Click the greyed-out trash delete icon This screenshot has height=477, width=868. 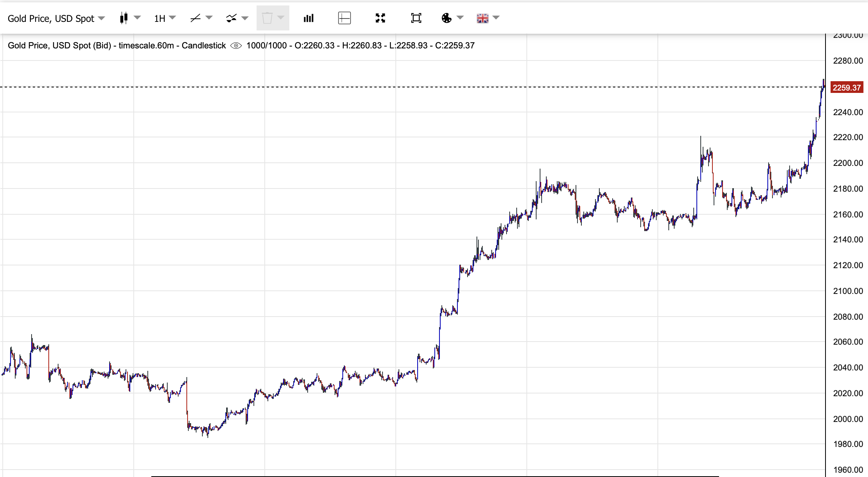tap(267, 18)
